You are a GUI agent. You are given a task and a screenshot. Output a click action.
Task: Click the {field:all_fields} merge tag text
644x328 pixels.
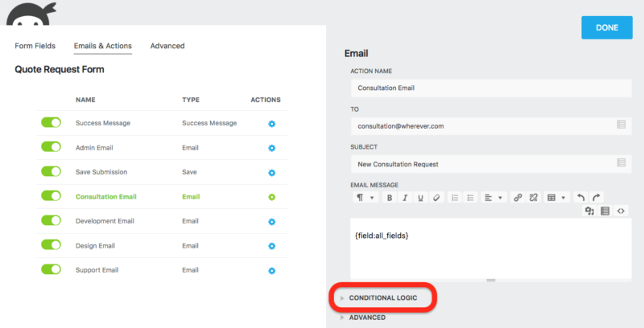(x=382, y=236)
